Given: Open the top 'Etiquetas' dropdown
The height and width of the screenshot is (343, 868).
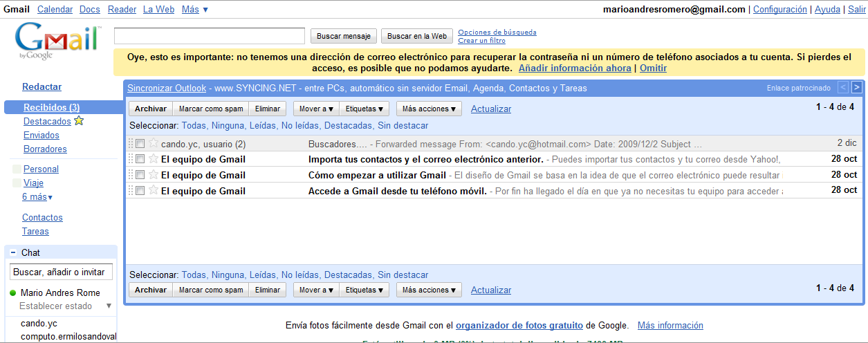Looking at the screenshot, I should tap(364, 109).
